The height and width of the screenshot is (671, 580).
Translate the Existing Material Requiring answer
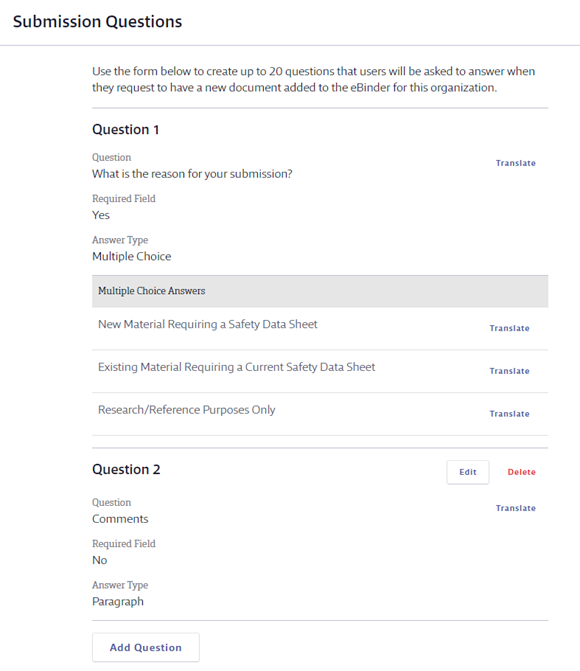(x=509, y=371)
